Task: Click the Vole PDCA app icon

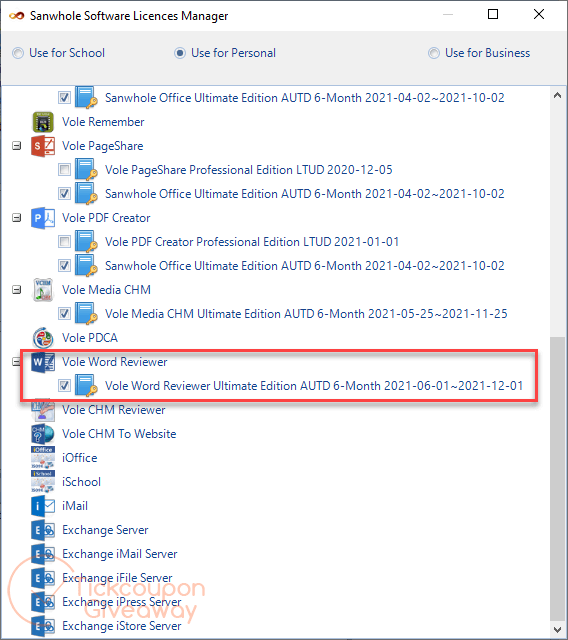Action: (43, 338)
